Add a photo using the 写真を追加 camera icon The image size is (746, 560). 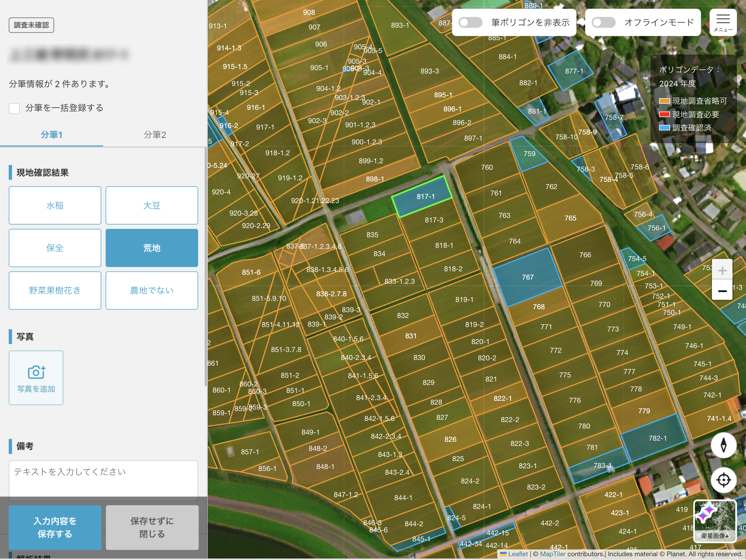coord(36,377)
